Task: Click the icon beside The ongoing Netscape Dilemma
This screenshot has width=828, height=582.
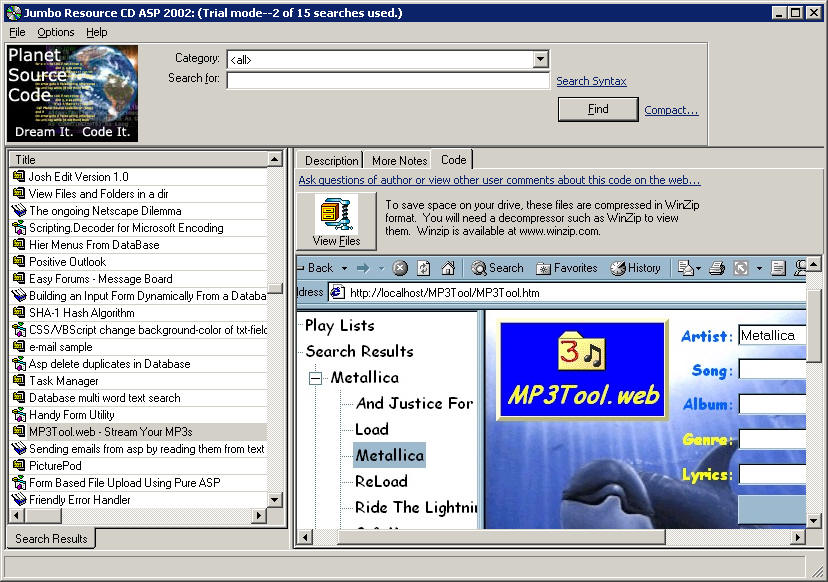Action: [x=19, y=211]
